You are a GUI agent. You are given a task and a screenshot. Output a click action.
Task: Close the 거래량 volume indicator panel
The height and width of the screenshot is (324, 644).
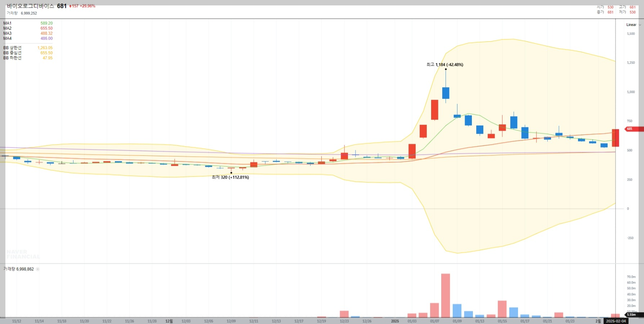pyautogui.click(x=38, y=269)
